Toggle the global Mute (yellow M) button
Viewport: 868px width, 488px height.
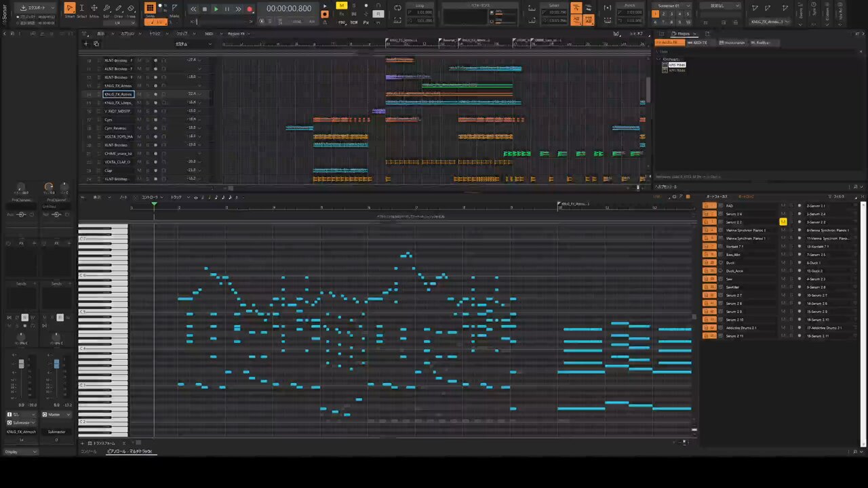(x=342, y=5)
